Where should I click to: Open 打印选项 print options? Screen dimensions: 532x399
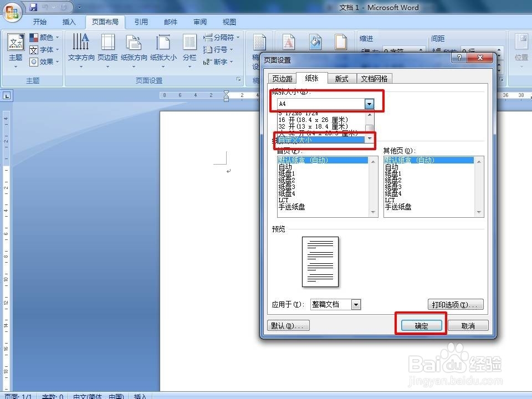coord(456,304)
